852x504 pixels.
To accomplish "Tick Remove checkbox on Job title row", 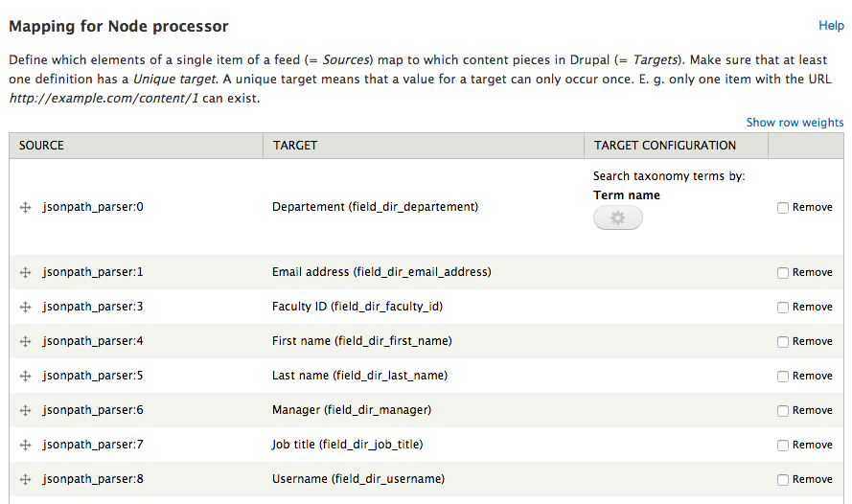I will click(x=782, y=446).
